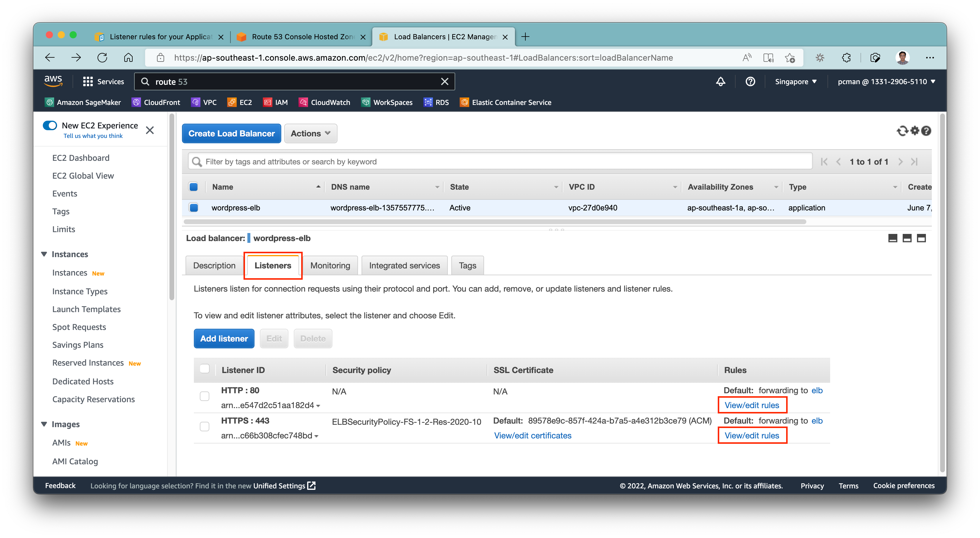Uncheck the wordpress-elb row checkbox

click(x=194, y=207)
